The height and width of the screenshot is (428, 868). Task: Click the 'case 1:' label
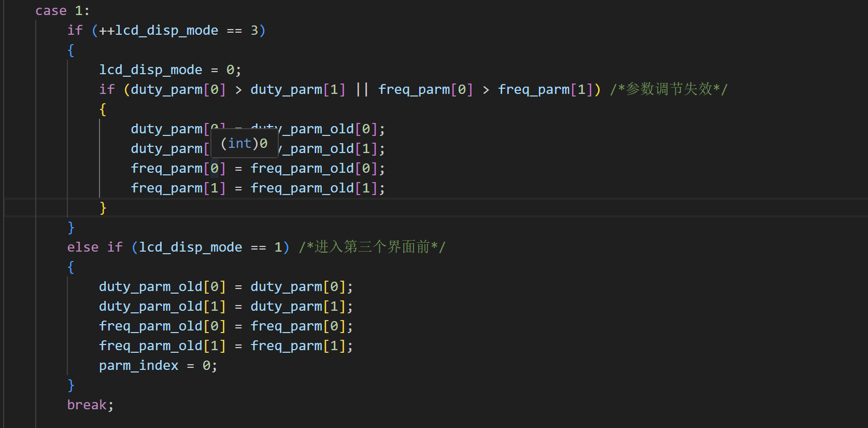(62, 10)
